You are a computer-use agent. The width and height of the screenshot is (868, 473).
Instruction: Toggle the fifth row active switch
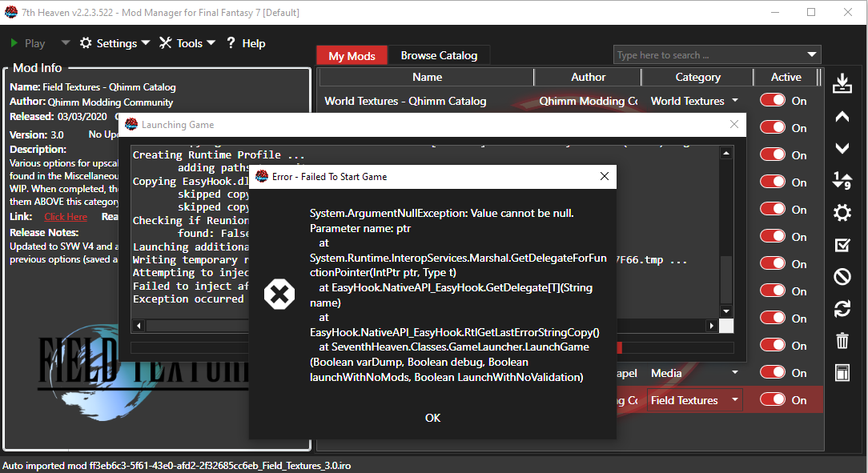pos(772,209)
